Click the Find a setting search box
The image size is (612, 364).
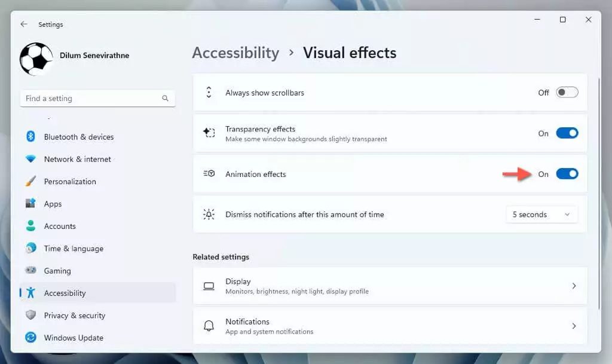click(x=97, y=98)
